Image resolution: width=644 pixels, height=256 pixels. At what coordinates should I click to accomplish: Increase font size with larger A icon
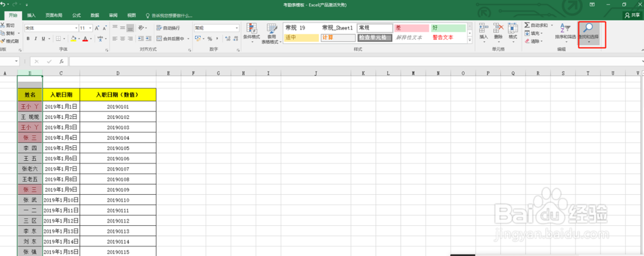click(x=97, y=28)
